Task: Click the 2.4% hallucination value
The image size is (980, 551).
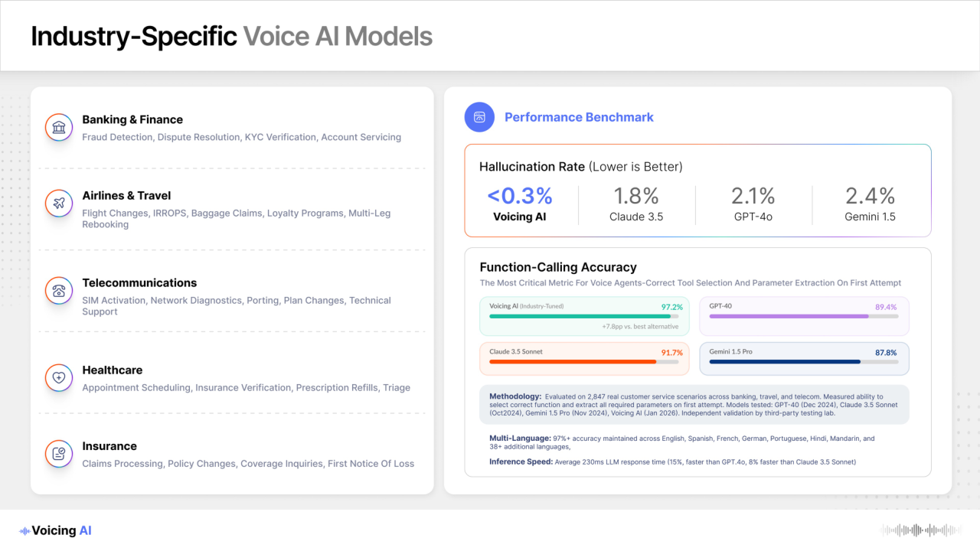Action: [871, 196]
